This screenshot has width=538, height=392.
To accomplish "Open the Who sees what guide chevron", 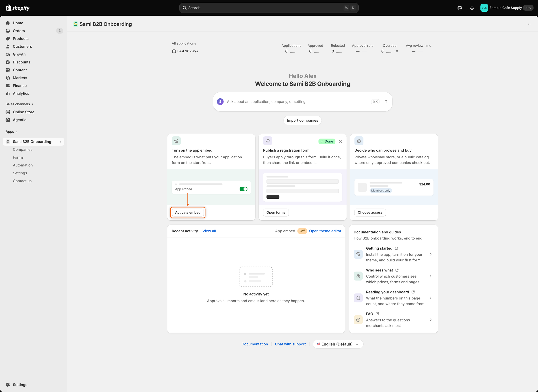I will coord(430,276).
